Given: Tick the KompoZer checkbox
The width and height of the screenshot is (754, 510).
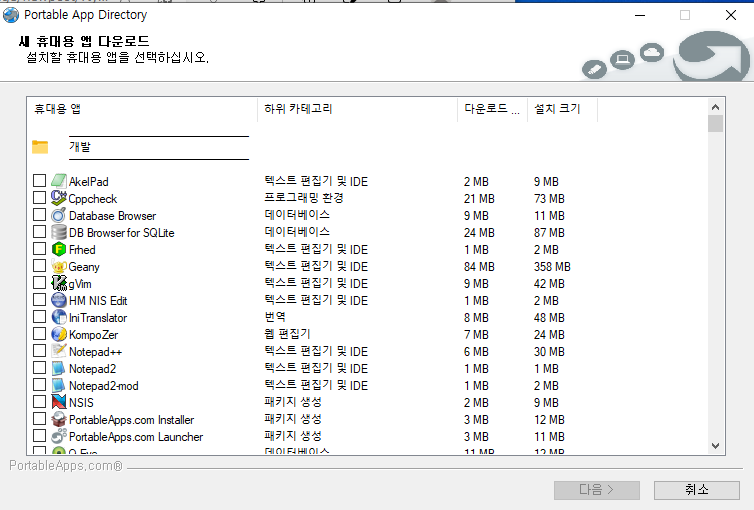Looking at the screenshot, I should point(39,334).
